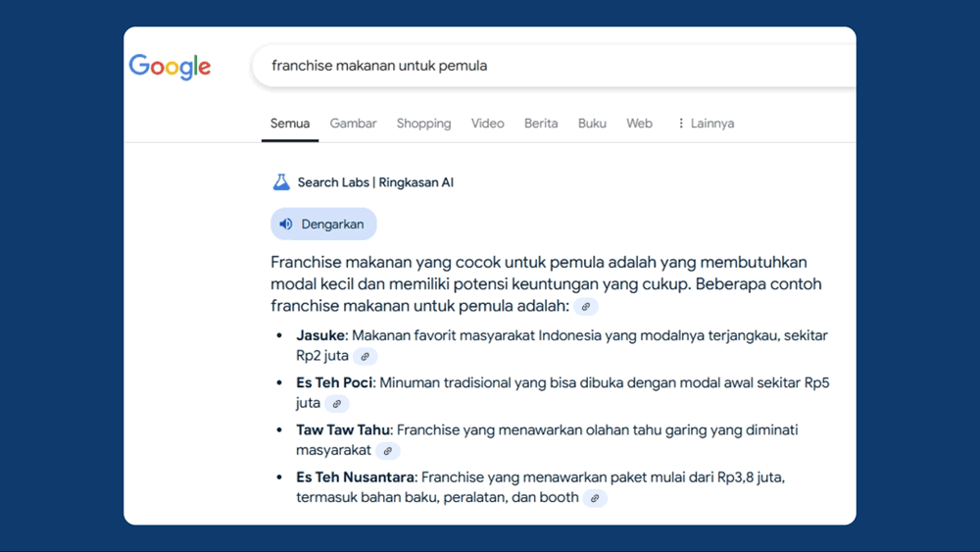Open the Web results tab
The height and width of the screenshot is (552, 980).
point(639,124)
